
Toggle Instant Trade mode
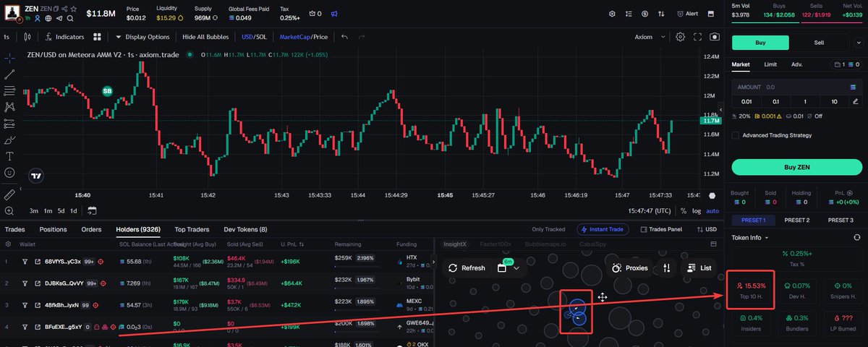[603, 229]
